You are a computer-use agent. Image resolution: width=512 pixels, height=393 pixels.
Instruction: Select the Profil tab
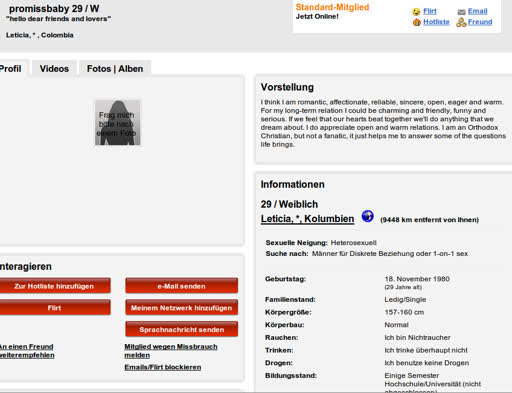tap(12, 69)
